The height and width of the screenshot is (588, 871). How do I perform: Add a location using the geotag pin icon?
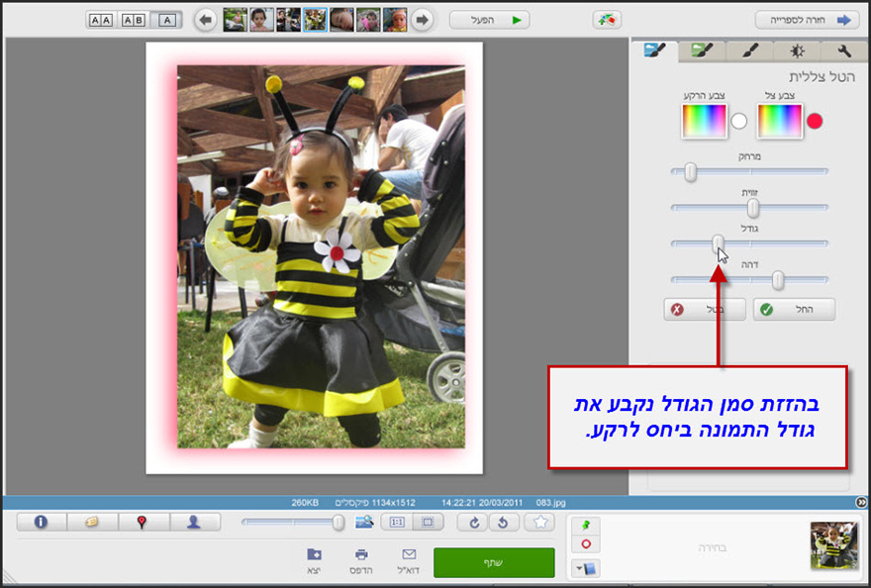pos(143,522)
